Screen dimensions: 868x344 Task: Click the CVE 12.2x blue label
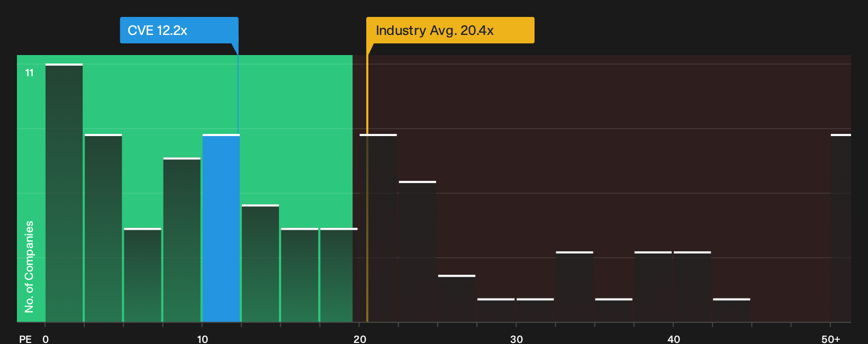[179, 30]
